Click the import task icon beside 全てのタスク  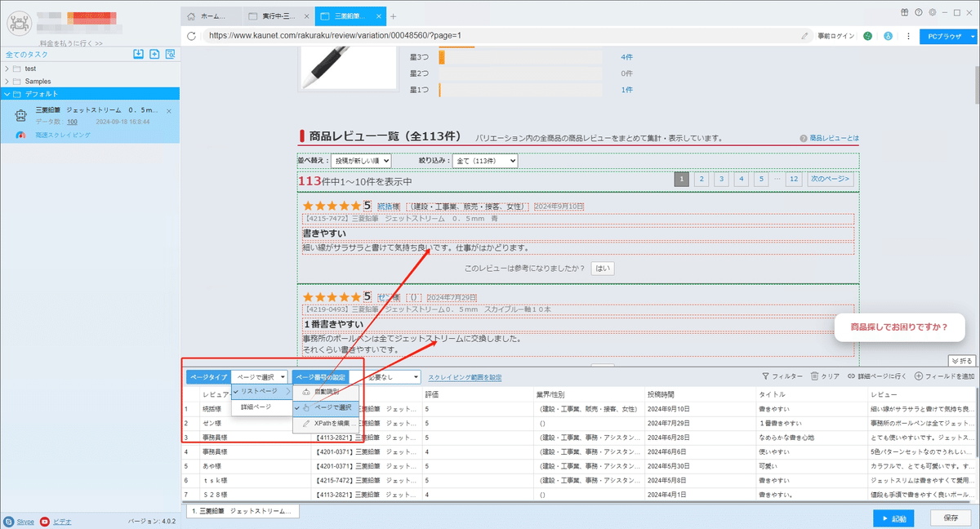click(x=139, y=54)
